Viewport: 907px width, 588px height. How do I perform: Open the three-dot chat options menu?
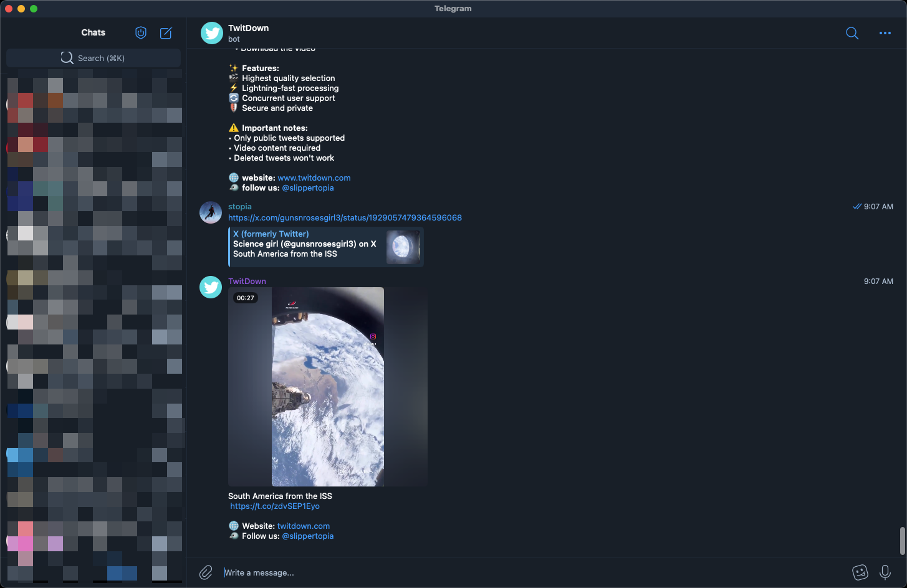click(x=885, y=33)
